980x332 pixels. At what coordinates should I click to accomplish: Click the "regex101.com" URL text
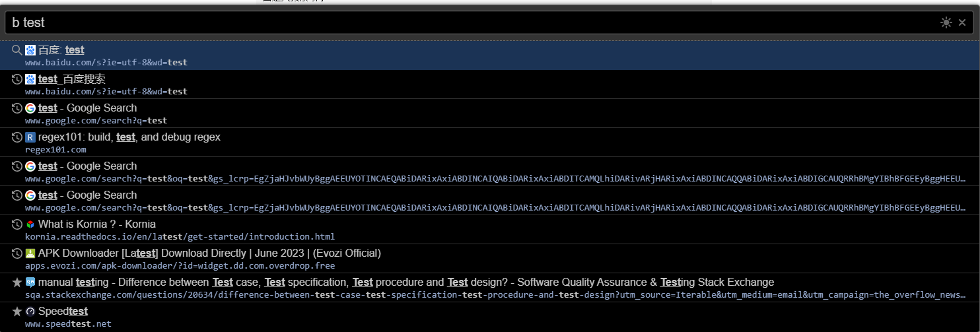point(55,150)
